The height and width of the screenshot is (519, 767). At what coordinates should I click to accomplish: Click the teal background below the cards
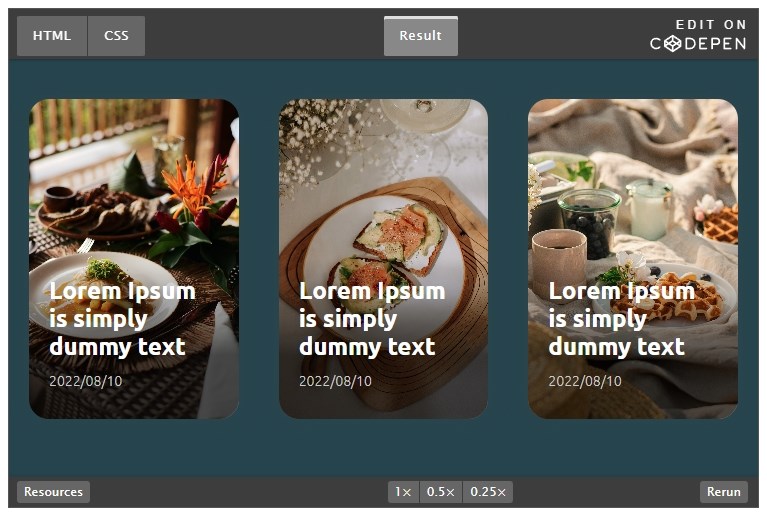384,448
